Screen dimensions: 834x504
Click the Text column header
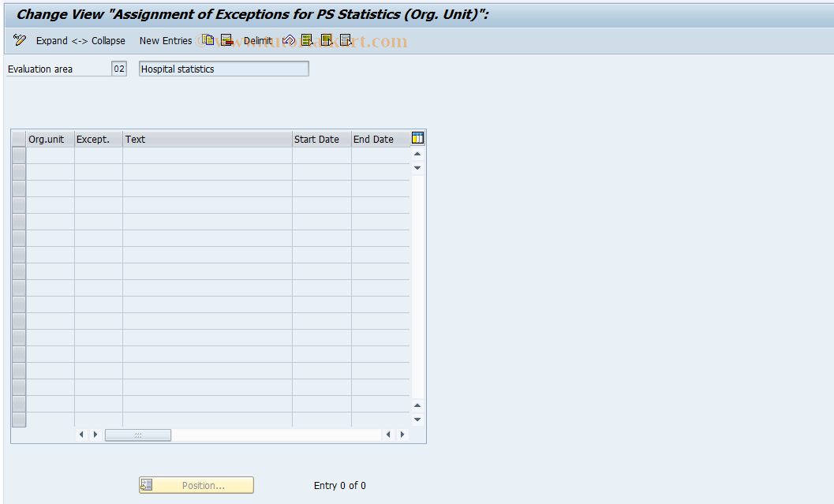click(208, 140)
